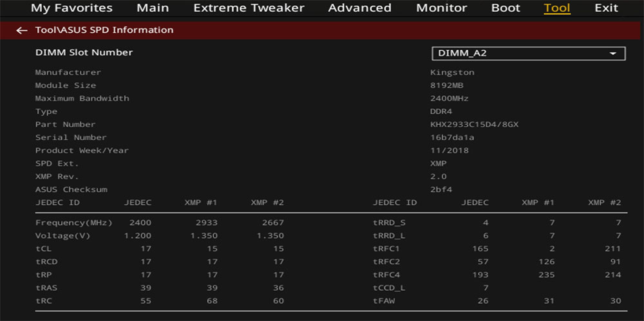Click the Part Number label
The width and height of the screenshot is (644, 321).
[x=65, y=124]
